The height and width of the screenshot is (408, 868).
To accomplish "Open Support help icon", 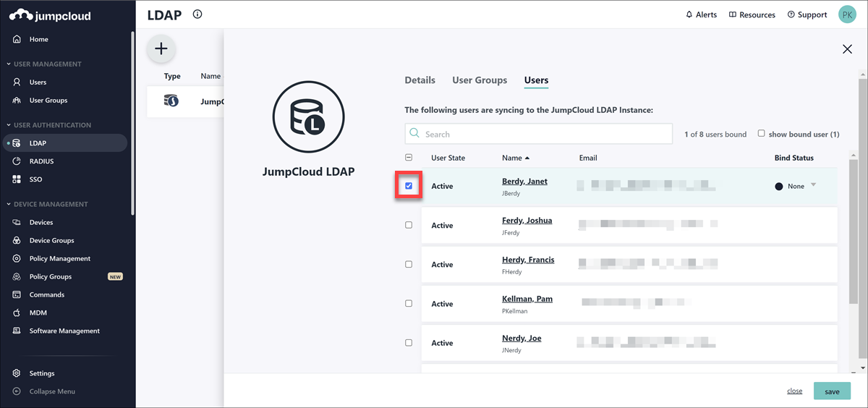I will [x=791, y=15].
